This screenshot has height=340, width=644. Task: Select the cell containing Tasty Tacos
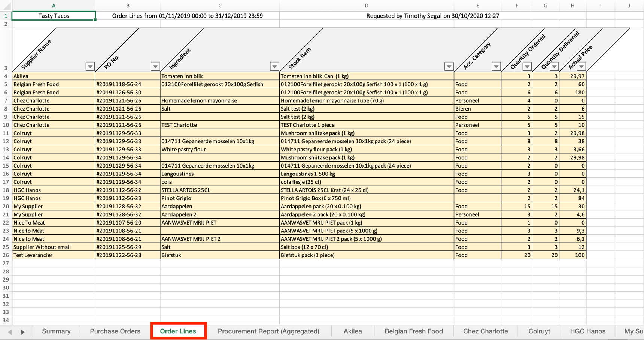(54, 16)
